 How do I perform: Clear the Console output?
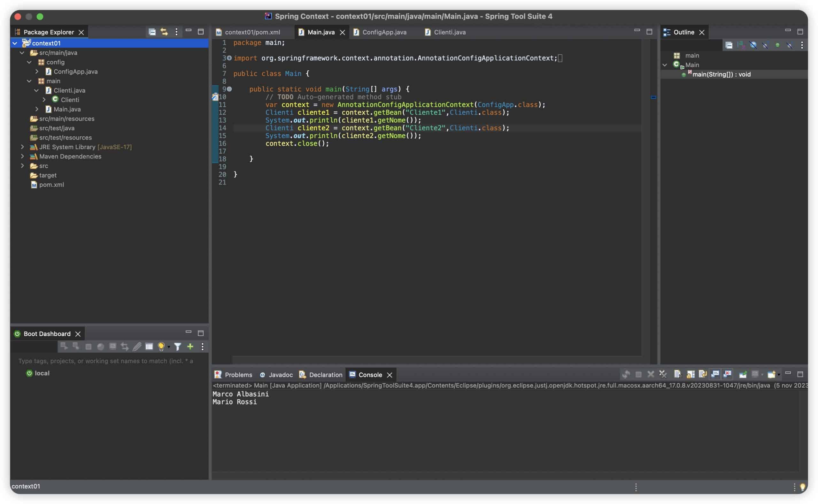(677, 374)
